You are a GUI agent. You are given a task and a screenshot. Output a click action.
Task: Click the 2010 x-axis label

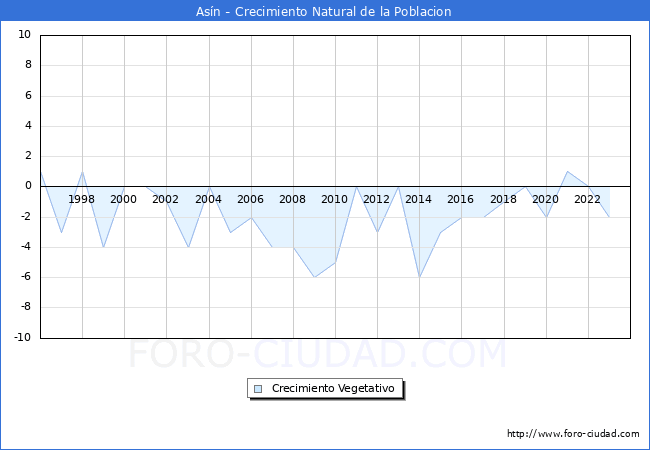coord(334,199)
